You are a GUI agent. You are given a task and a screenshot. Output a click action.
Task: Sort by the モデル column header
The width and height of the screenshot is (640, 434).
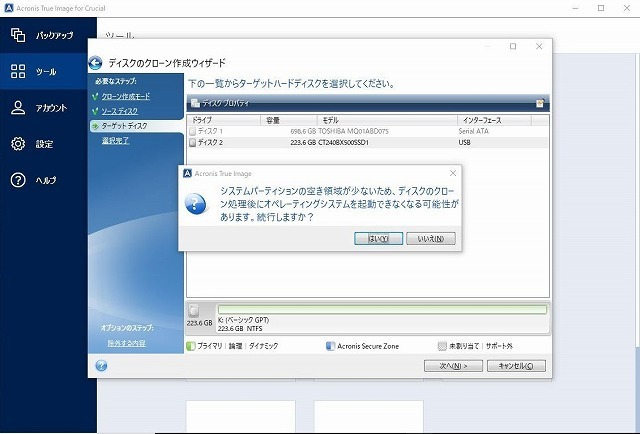[387, 120]
